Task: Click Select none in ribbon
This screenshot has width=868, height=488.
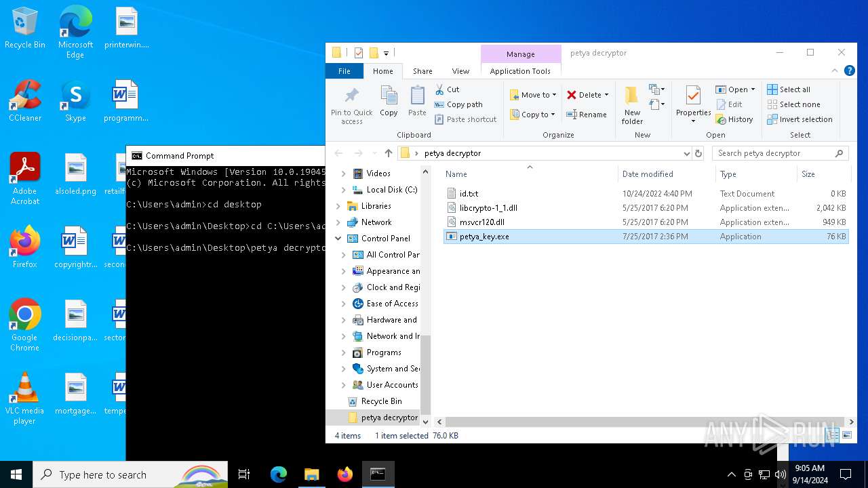Action: coord(793,104)
